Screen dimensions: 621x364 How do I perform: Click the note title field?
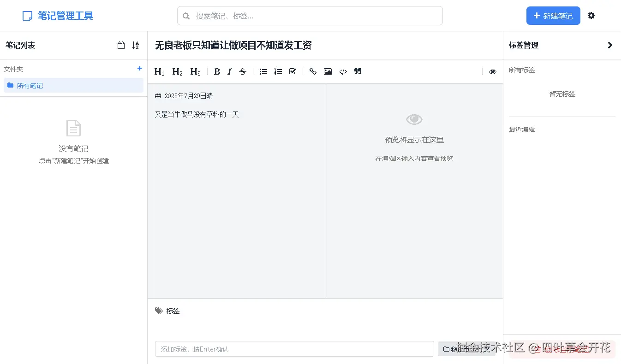(325, 45)
